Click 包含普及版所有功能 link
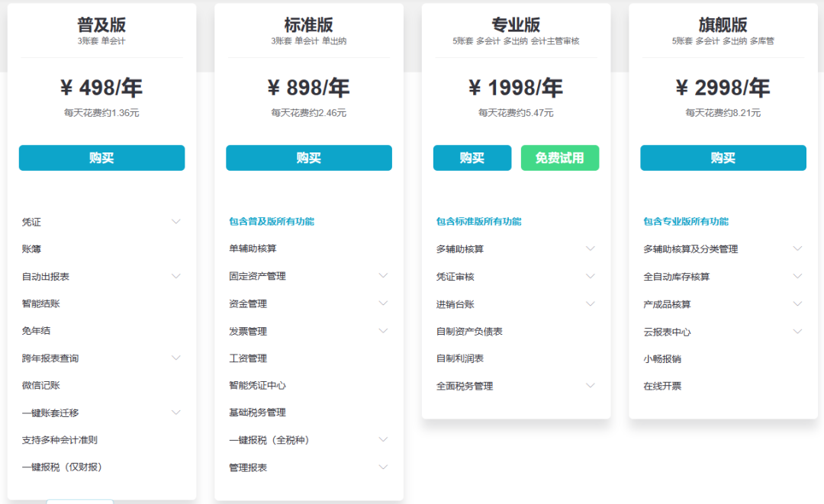The width and height of the screenshot is (824, 504). pyautogui.click(x=271, y=222)
